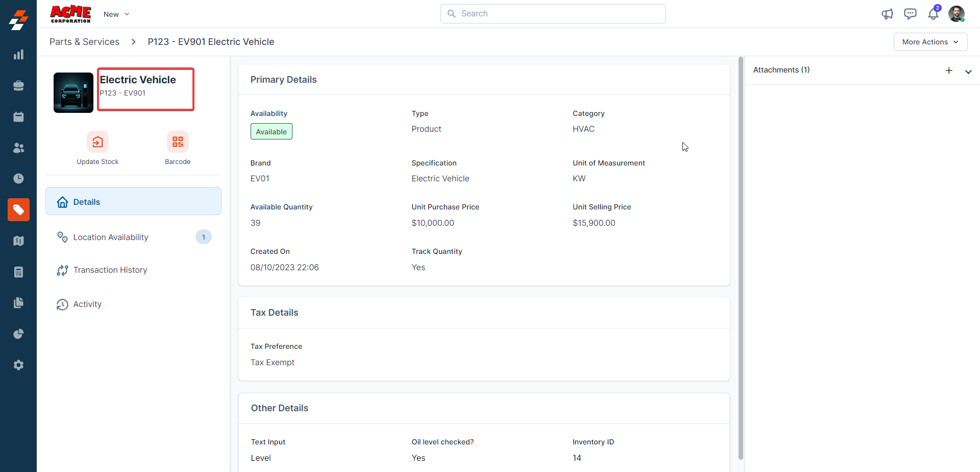Open the map icon in sidebar

pyautogui.click(x=18, y=241)
